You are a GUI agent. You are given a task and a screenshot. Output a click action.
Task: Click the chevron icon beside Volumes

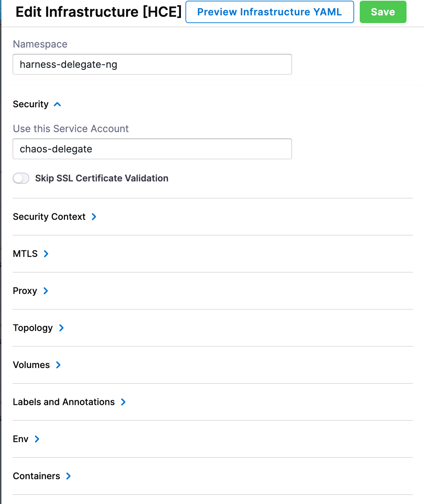pos(58,365)
